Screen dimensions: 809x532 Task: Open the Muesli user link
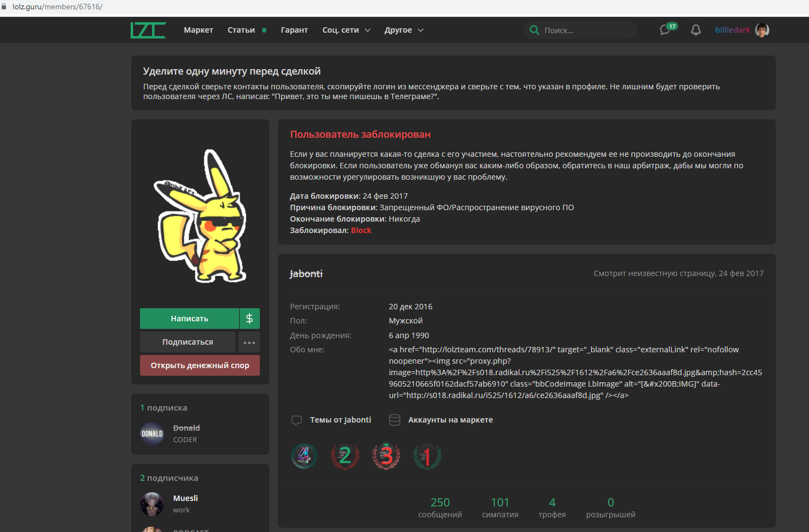(185, 498)
